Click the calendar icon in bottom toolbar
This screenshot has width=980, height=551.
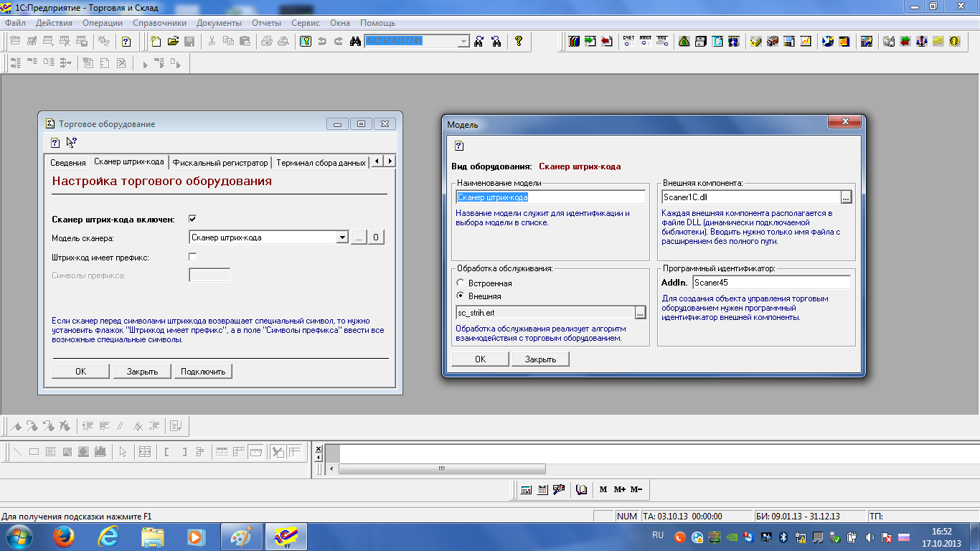point(542,489)
